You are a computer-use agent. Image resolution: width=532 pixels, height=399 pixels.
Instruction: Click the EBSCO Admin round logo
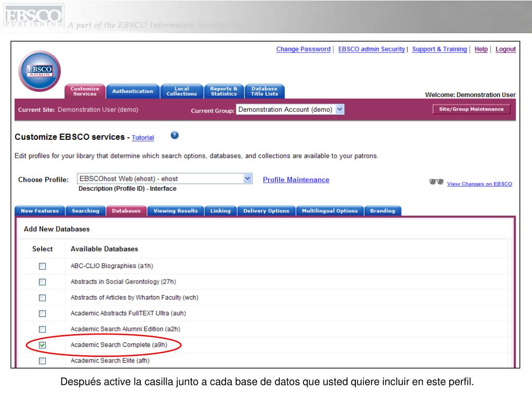[x=39, y=71]
